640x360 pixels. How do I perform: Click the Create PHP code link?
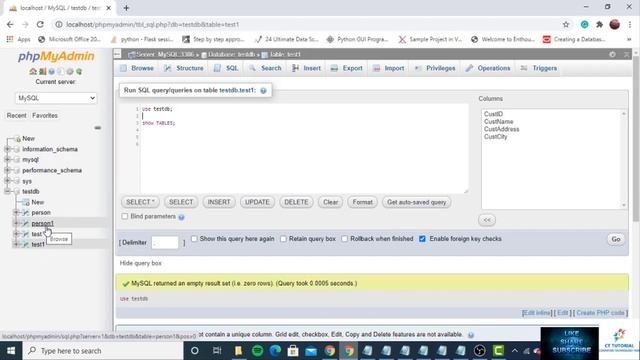(x=600, y=313)
